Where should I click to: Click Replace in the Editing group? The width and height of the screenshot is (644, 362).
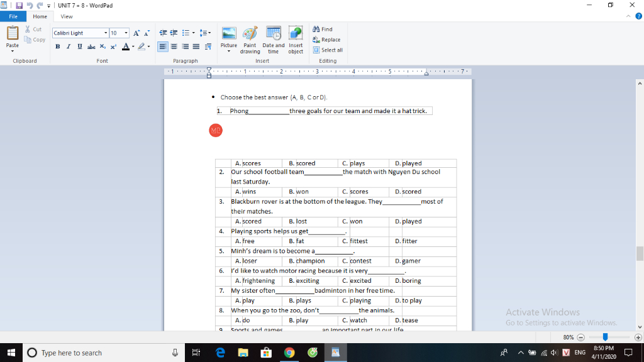point(326,40)
